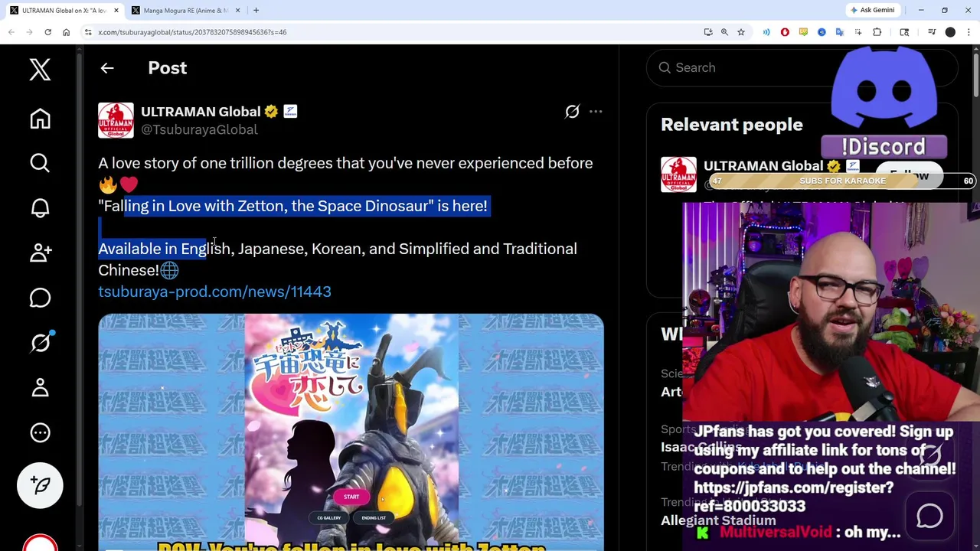The image size is (980, 551).
Task: Open the Chrome profile avatar
Action: coord(950,32)
